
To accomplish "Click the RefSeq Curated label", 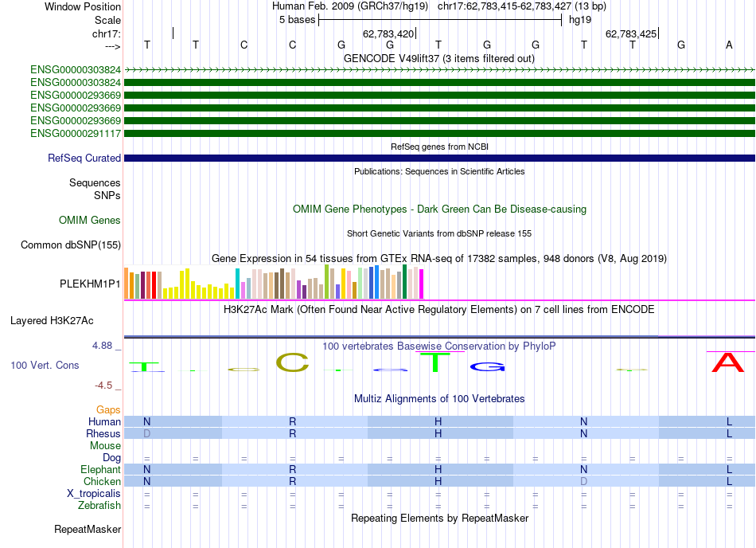I will pyautogui.click(x=84, y=158).
